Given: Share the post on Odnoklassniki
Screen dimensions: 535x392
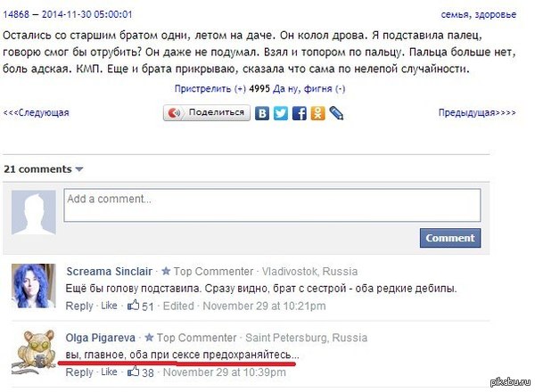Looking at the screenshot, I should pos(317,113).
